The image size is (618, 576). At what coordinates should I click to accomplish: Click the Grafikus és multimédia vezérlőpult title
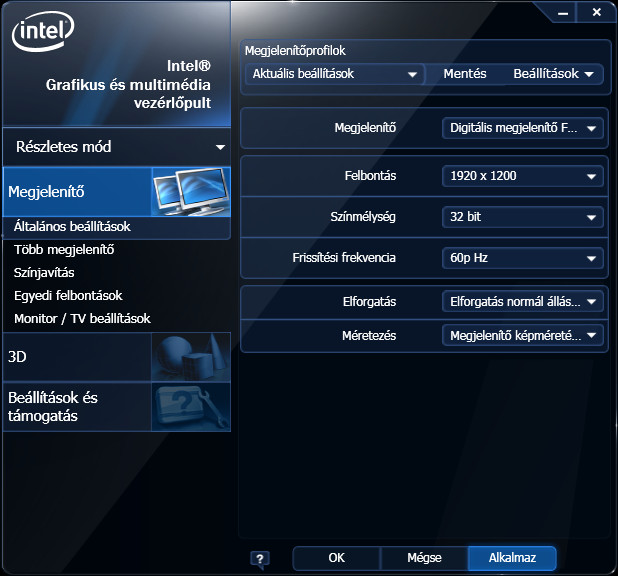[128, 94]
